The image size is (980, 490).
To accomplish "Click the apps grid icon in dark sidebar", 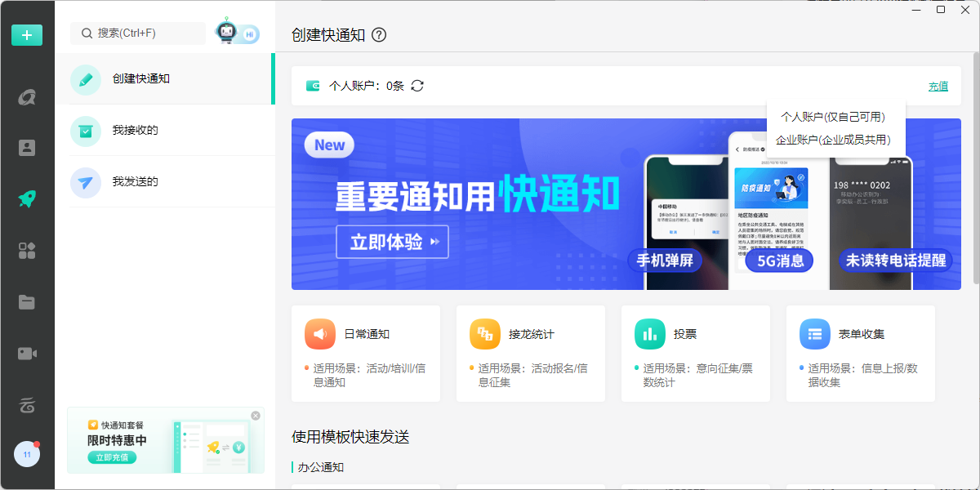I will [27, 251].
